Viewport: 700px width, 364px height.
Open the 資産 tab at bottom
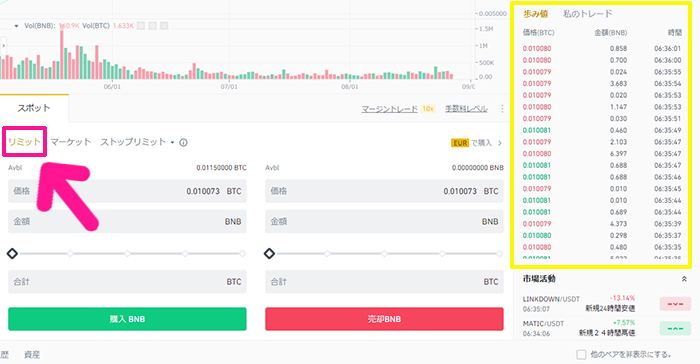point(32,355)
